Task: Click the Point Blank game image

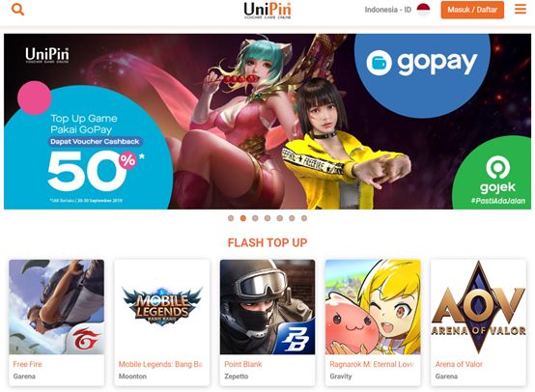Action: [x=267, y=307]
